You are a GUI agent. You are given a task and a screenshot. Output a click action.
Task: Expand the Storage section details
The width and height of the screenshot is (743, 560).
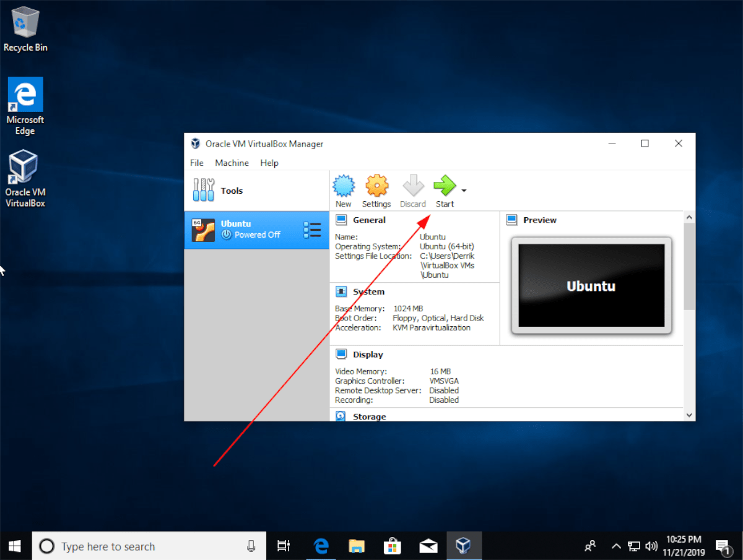341,416
